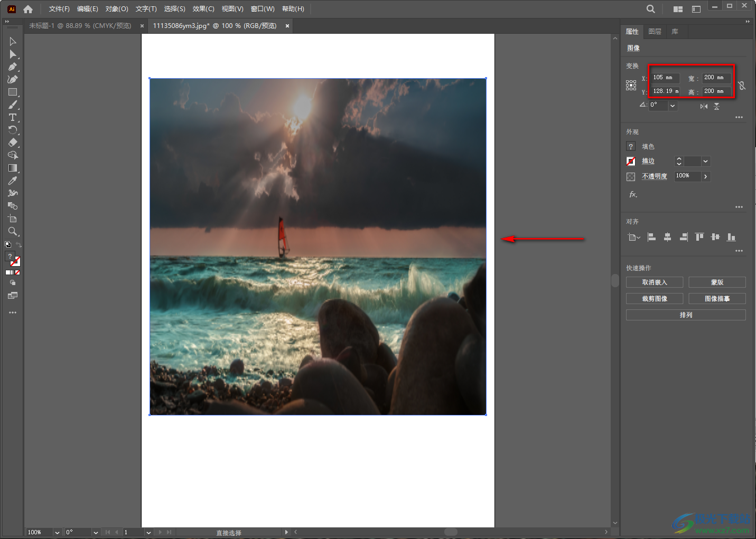Select the Paintbrush tool
This screenshot has height=539, width=756.
click(x=13, y=105)
